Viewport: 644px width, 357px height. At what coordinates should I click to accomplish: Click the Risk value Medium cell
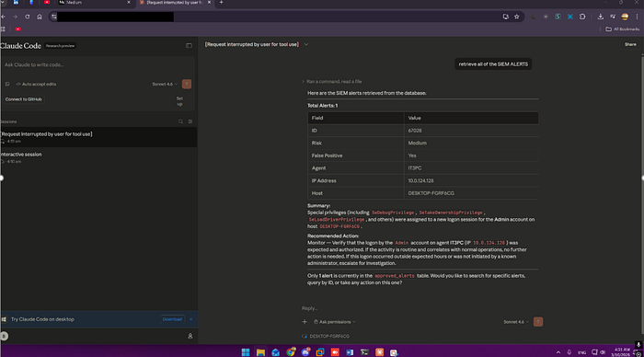pos(471,143)
